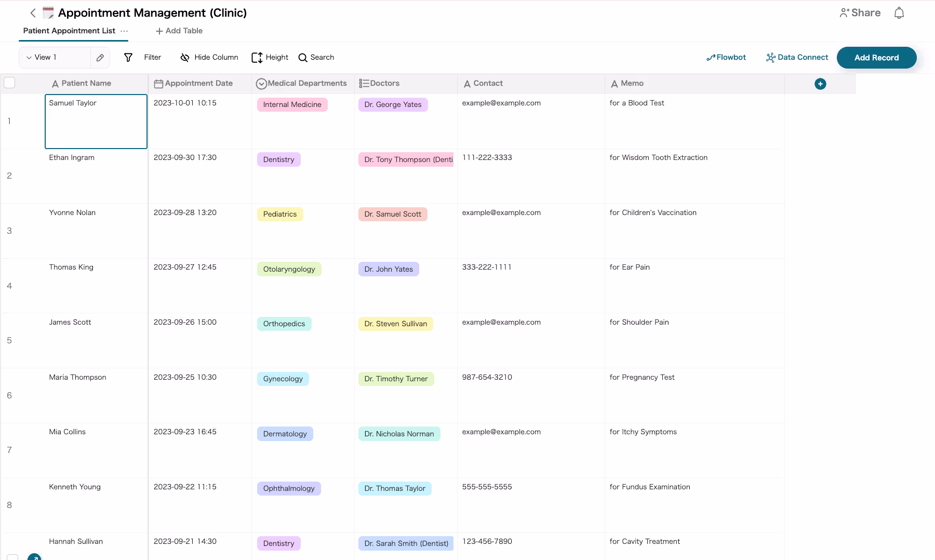Click Add Table tab

point(179,31)
